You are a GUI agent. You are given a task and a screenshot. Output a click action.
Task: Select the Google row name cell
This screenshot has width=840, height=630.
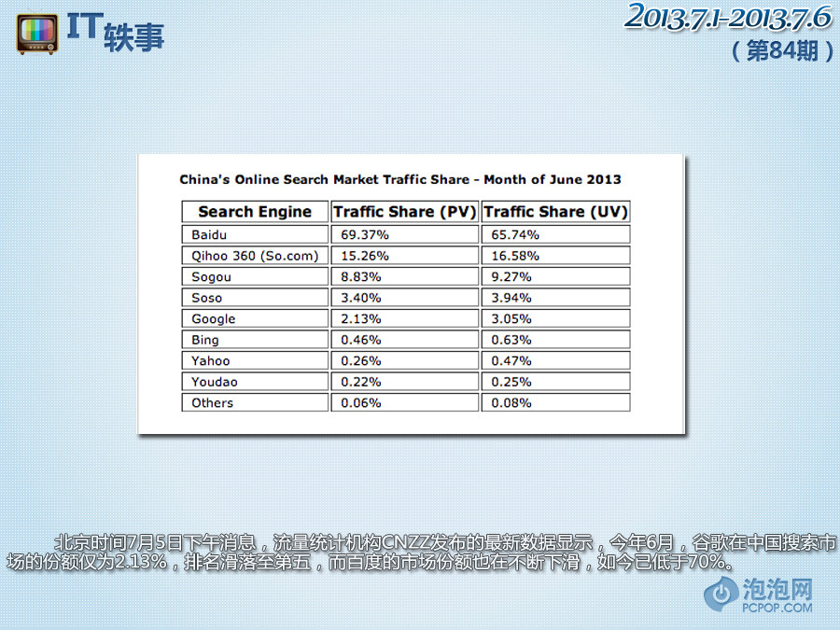tap(255, 319)
